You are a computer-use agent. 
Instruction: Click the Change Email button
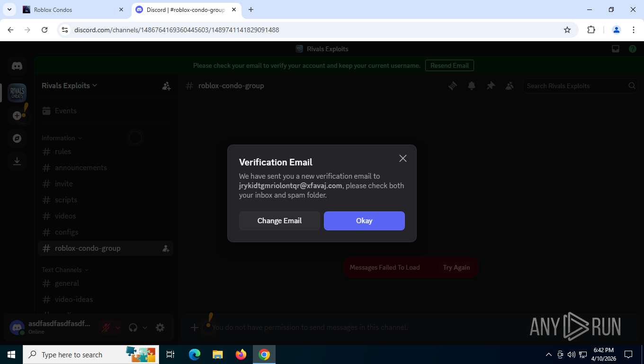[x=279, y=221]
